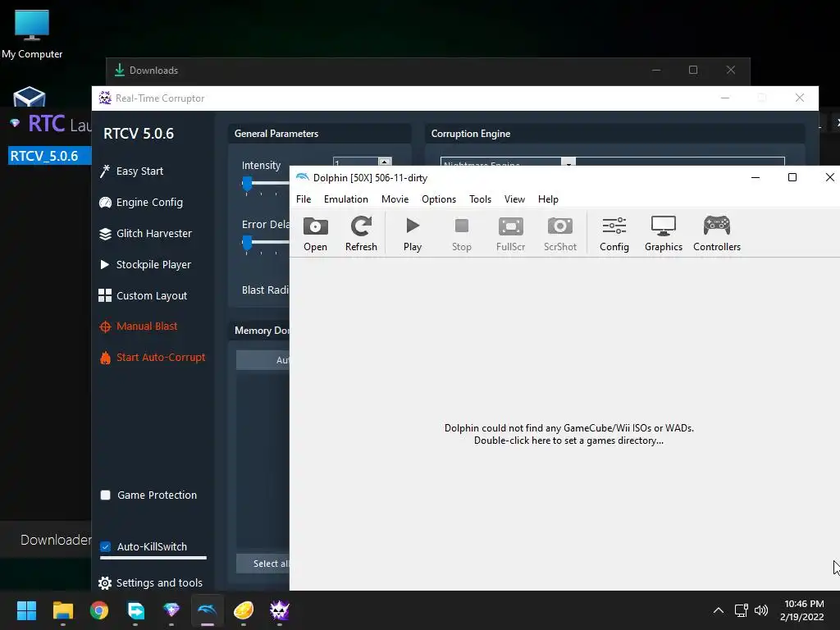The height and width of the screenshot is (630, 840).
Task: Open the File menu in Dolphin
Action: [304, 199]
